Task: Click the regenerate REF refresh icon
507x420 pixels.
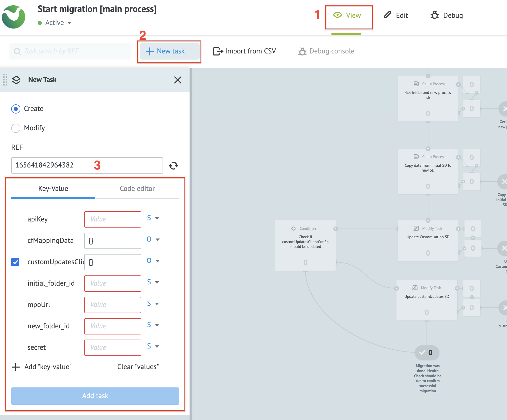Action: (x=174, y=166)
